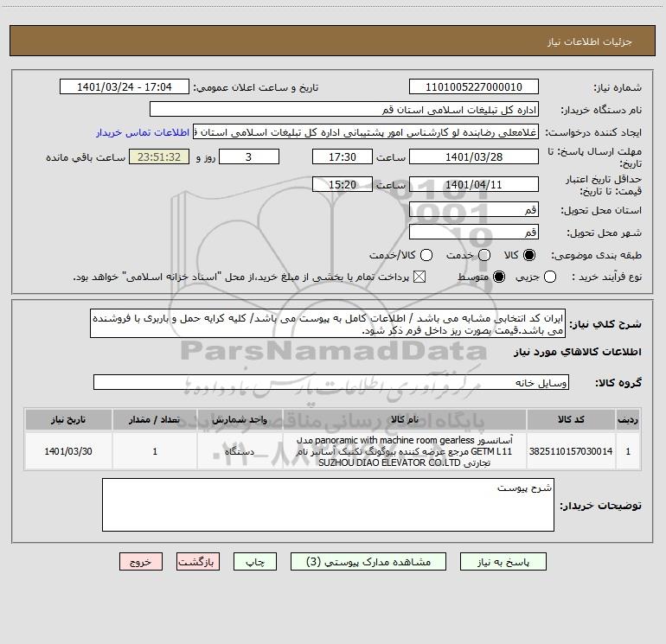
Task: Click the elevator product name cell
Action: (x=405, y=451)
